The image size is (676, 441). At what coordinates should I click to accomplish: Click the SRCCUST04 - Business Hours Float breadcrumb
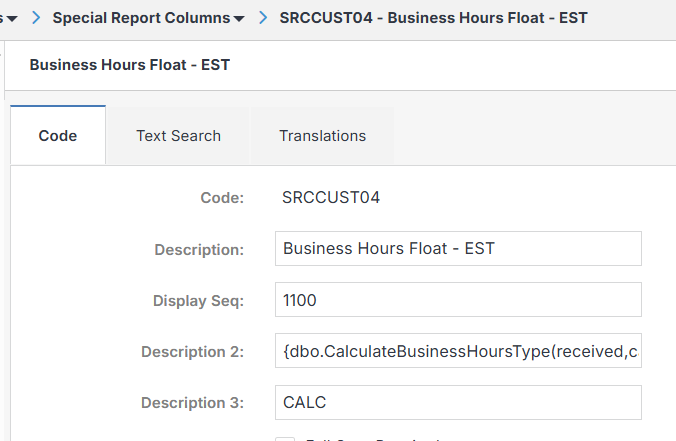tap(433, 18)
